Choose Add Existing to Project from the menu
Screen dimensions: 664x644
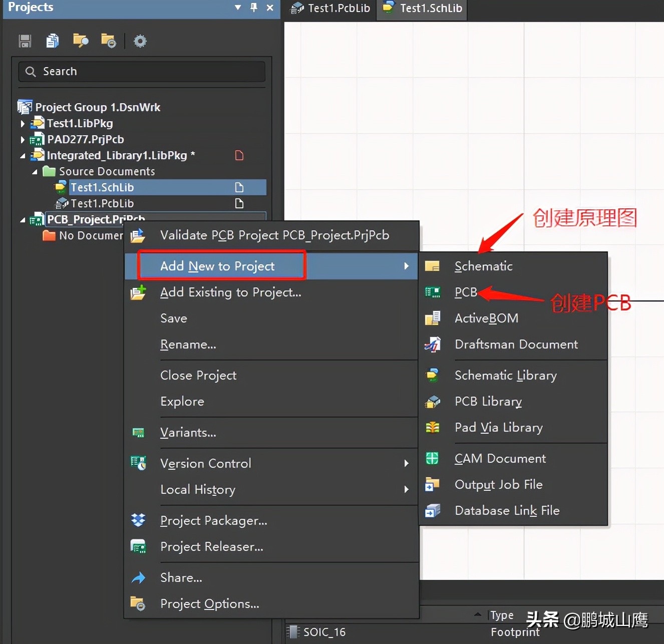pyautogui.click(x=231, y=292)
